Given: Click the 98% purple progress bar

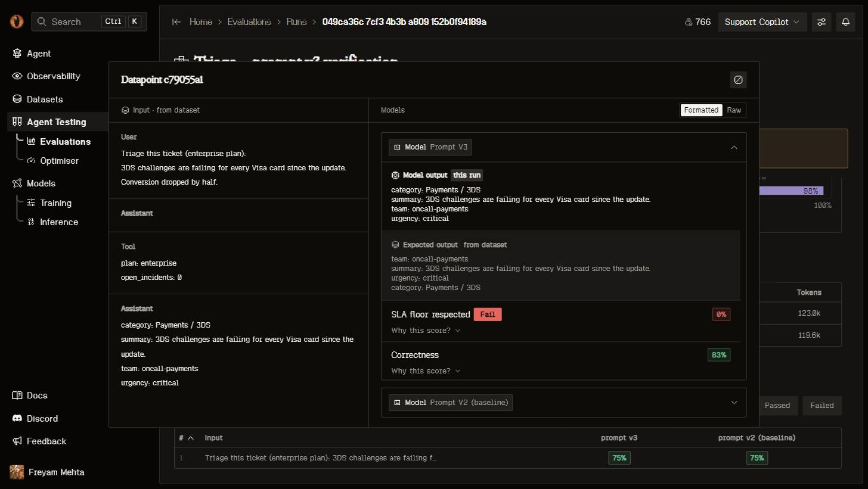Looking at the screenshot, I should 791,191.
